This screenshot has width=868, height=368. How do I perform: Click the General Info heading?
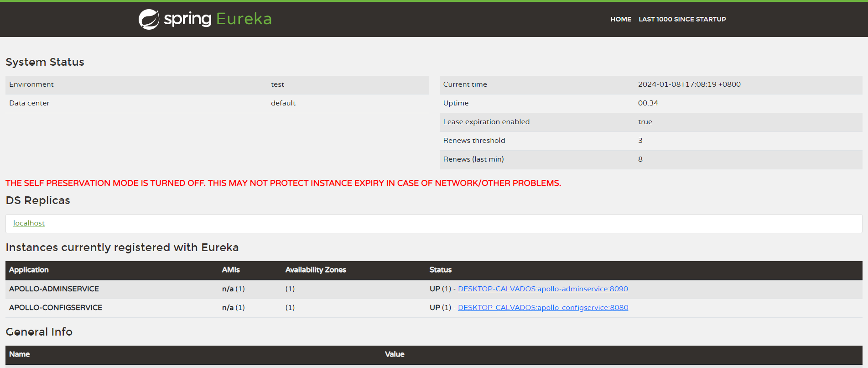[39, 332]
